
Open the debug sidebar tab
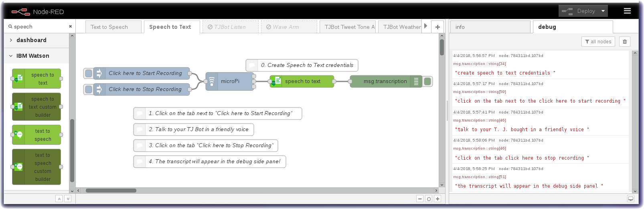[573, 27]
